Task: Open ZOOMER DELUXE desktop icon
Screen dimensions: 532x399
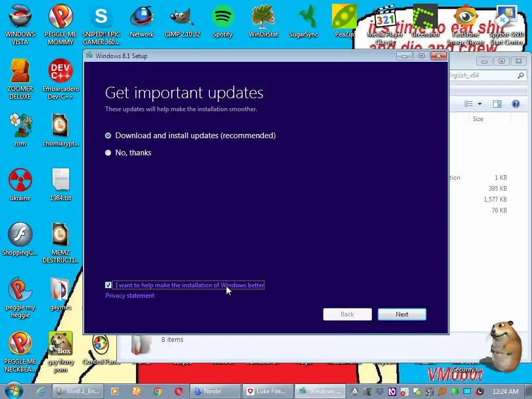Action: [x=20, y=79]
